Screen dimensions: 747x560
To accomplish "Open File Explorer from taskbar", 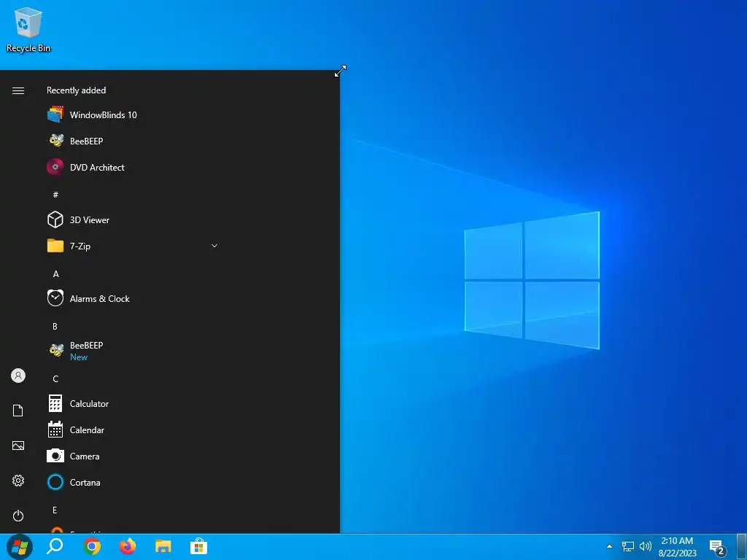I will [163, 546].
